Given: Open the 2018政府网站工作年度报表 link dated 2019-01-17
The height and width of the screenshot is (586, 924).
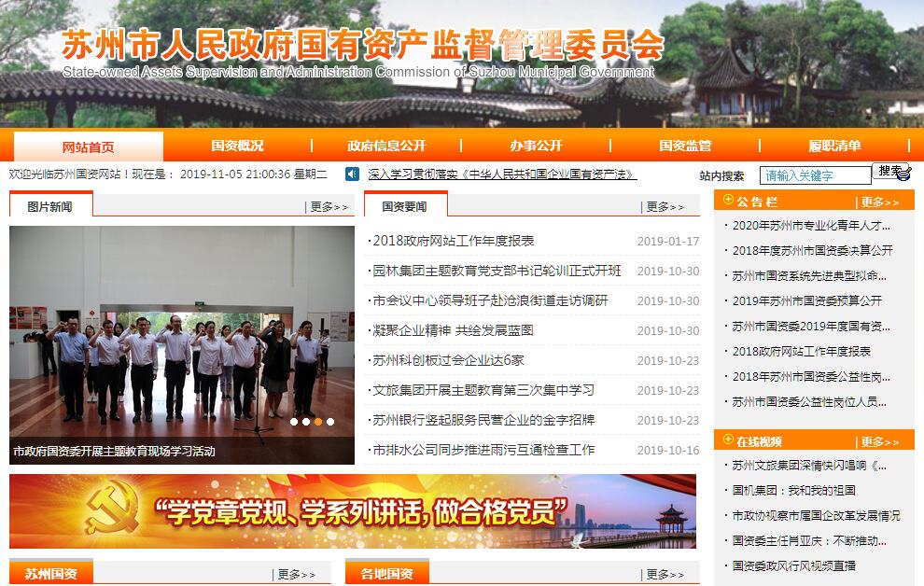Looking at the screenshot, I should click(453, 241).
